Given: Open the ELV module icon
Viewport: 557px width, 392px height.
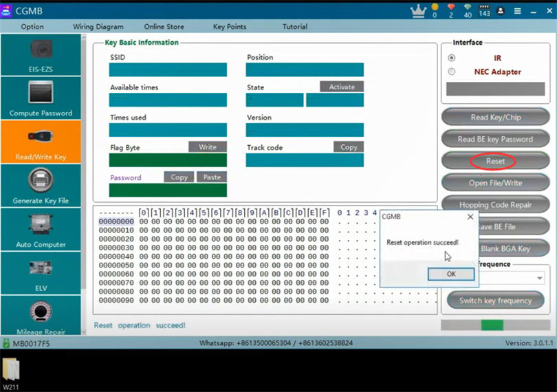Looking at the screenshot, I should [41, 269].
